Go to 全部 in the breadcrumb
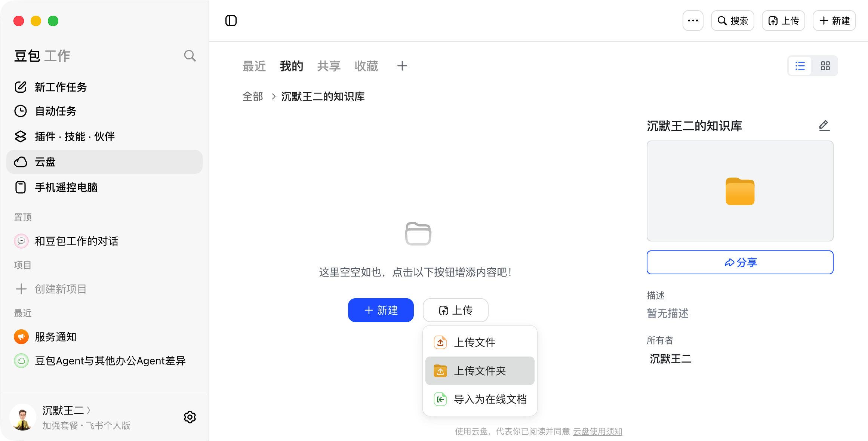This screenshot has width=868, height=441. [x=253, y=96]
